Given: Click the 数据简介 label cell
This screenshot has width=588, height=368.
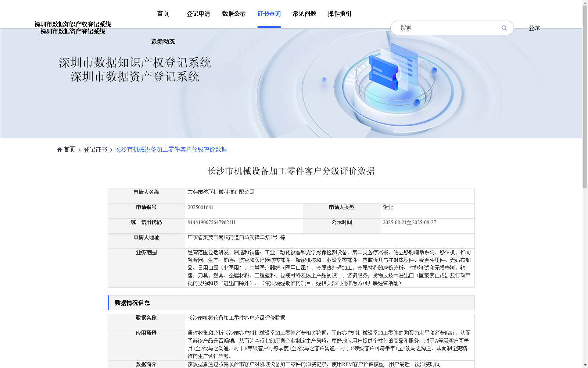Looking at the screenshot, I should tap(146, 364).
